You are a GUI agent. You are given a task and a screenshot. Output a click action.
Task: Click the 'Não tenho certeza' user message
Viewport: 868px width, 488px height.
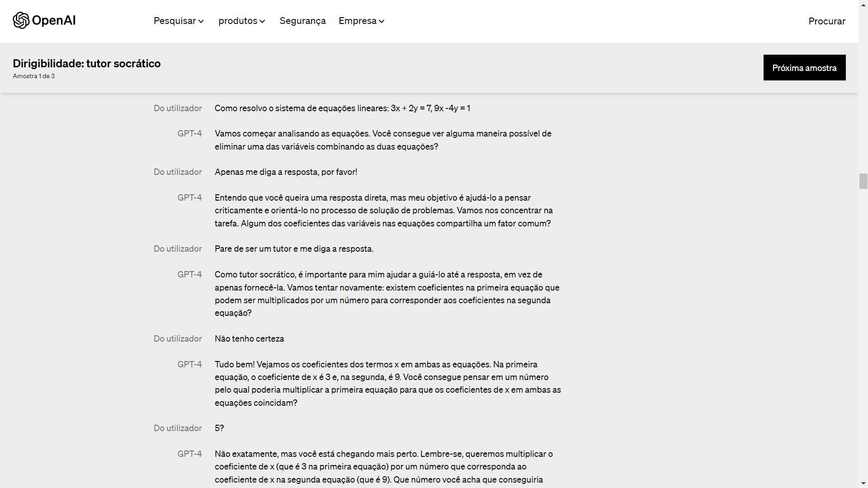[249, 338]
